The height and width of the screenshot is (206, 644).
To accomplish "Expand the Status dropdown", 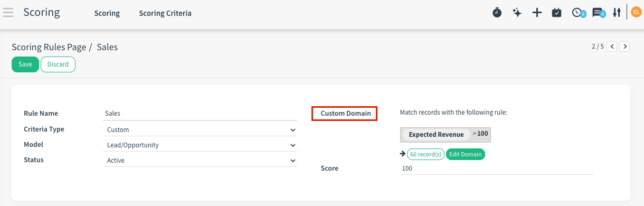I will (200, 160).
